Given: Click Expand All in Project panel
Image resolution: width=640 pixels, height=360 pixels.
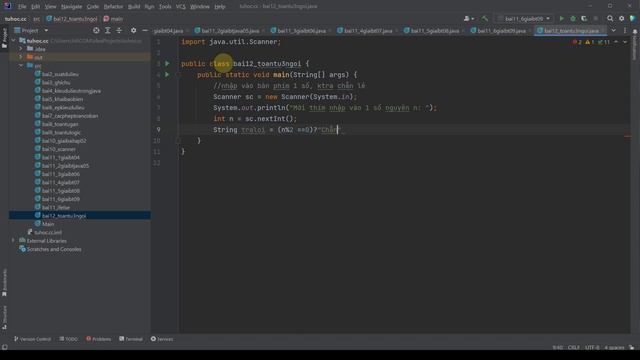Looking at the screenshot, I should tap(108, 31).
